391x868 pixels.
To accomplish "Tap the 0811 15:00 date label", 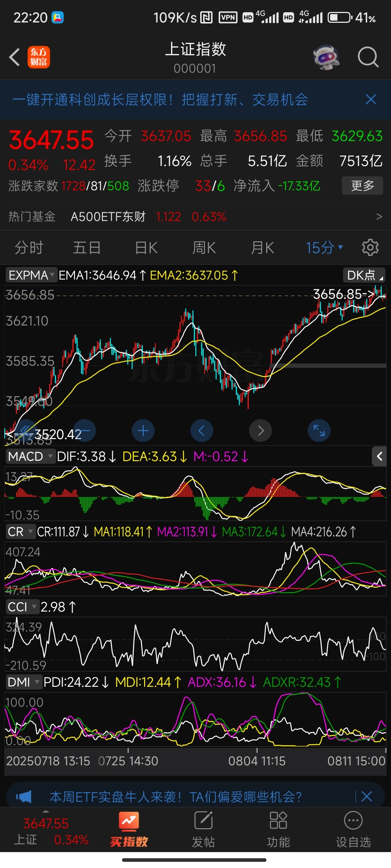I will click(357, 761).
